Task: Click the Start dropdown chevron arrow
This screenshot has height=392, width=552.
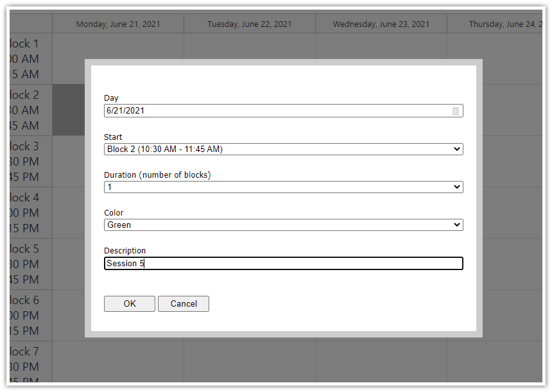Action: tap(457, 148)
